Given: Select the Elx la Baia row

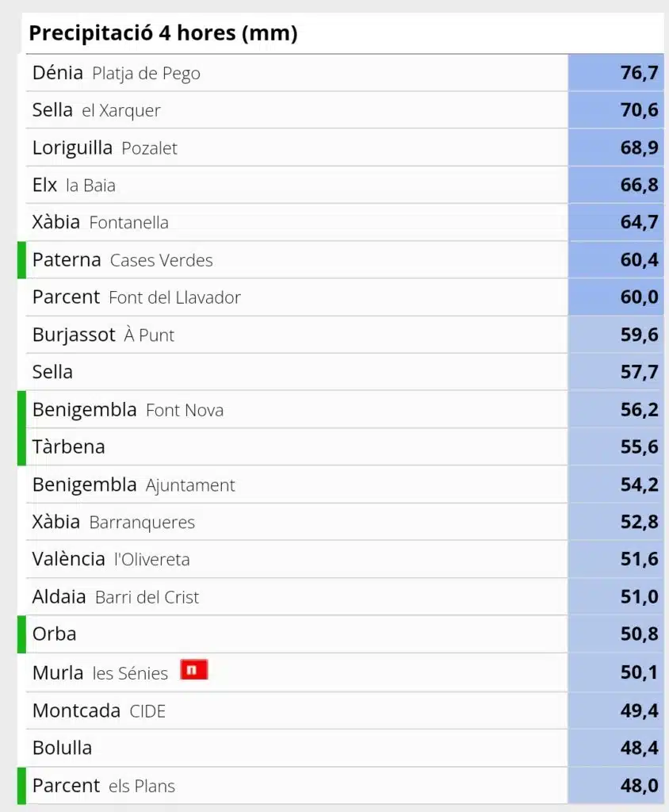Looking at the screenshot, I should coord(345,186).
